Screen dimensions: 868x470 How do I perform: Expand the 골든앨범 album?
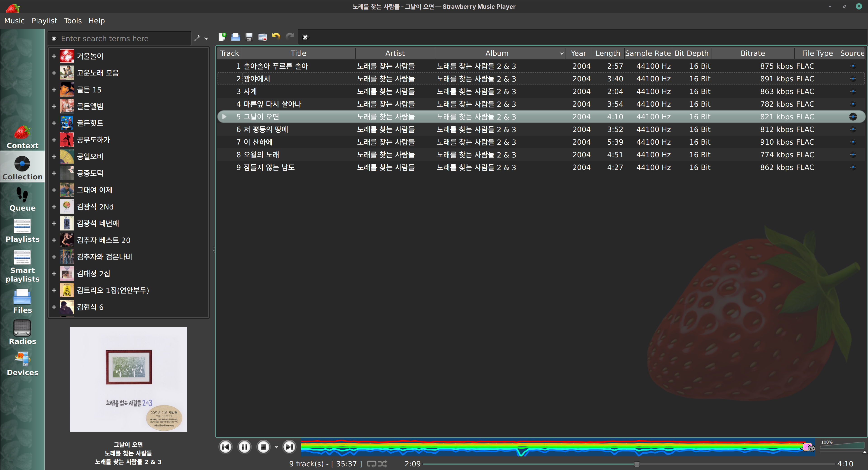(54, 106)
